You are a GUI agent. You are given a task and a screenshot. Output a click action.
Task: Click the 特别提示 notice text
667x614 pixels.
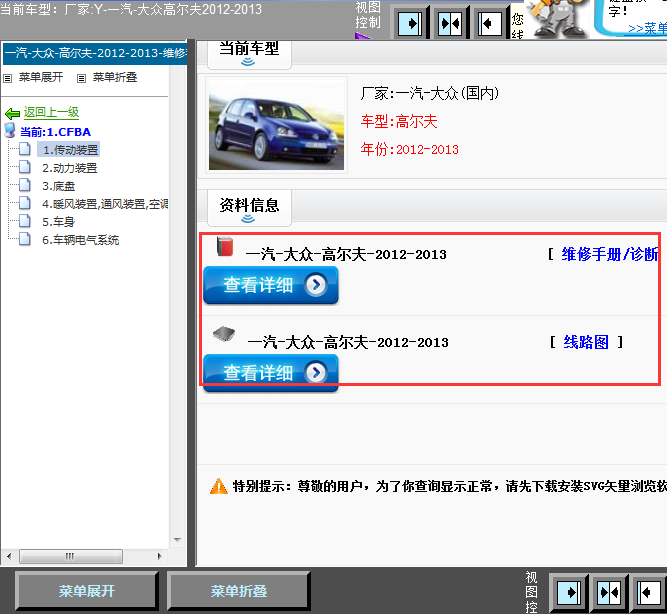(x=450, y=486)
